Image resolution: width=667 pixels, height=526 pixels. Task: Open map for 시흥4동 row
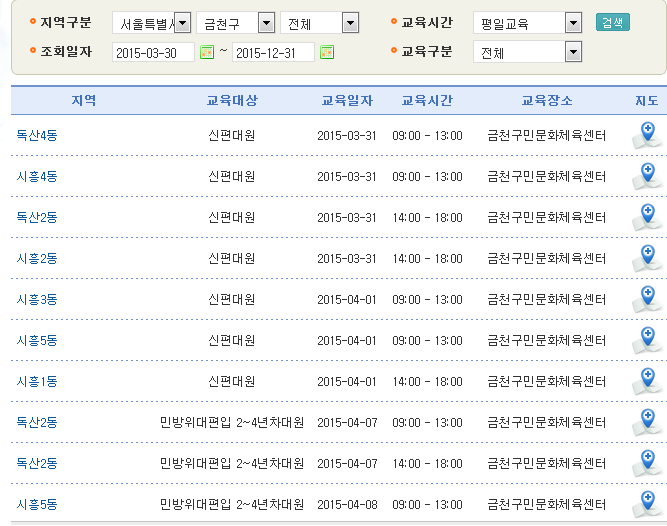(647, 176)
